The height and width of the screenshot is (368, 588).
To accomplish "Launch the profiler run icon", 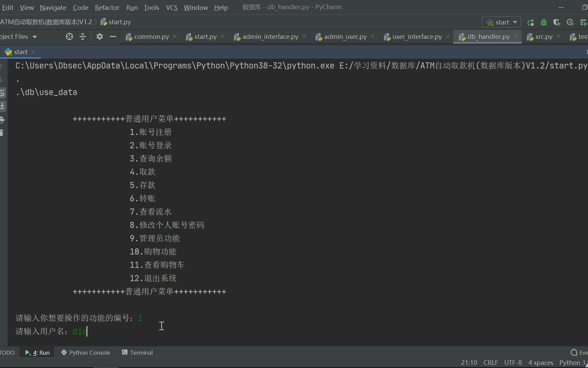I will 570,22.
